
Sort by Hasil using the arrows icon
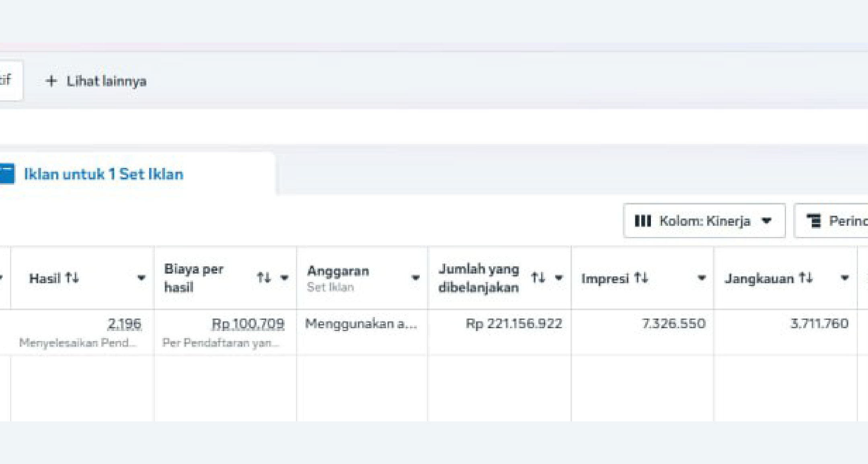pos(72,278)
